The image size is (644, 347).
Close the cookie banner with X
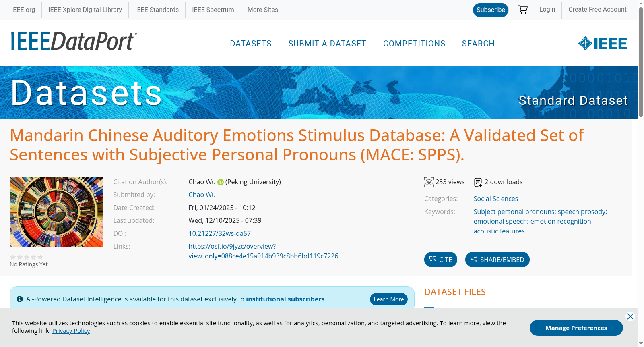(630, 316)
